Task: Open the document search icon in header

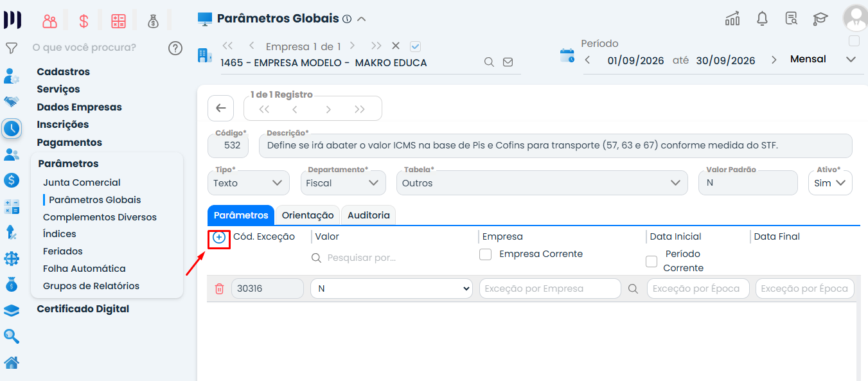Action: [x=792, y=19]
